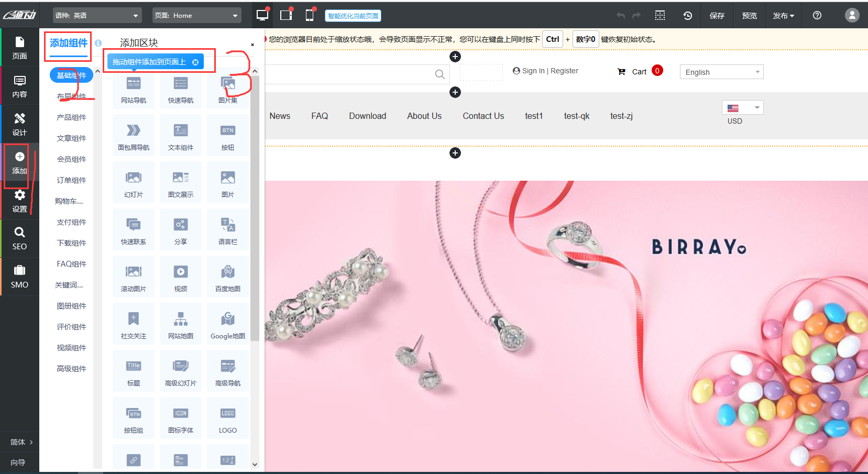The image size is (868, 474).
Task: Open the English language selector on page
Action: point(721,72)
